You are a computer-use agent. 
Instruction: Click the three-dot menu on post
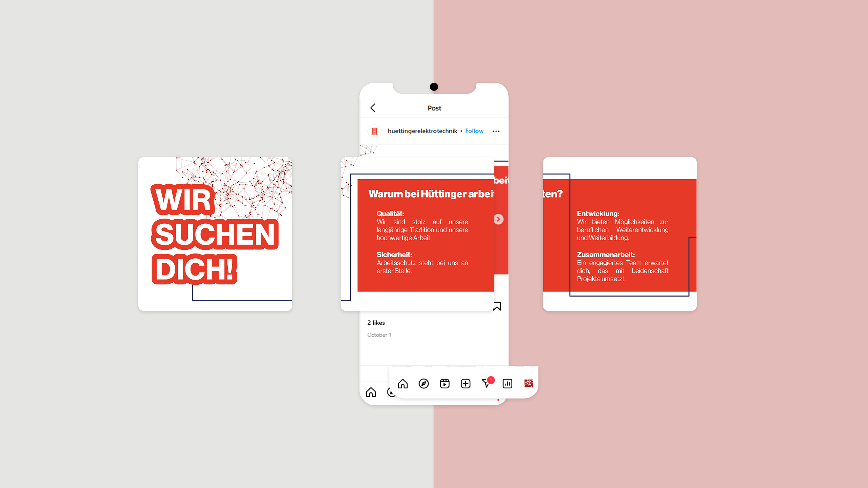point(497,130)
